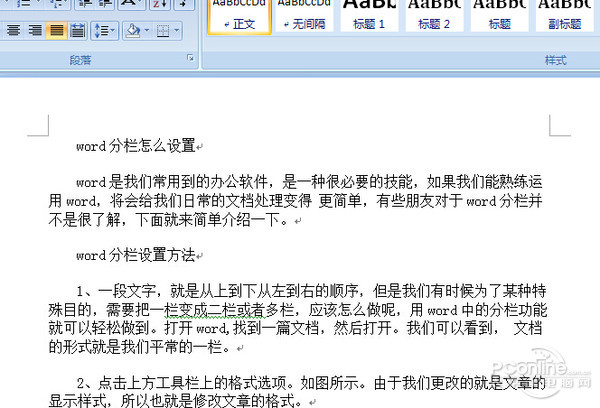Click the 段落 group label
This screenshot has width=600, height=408.
(x=81, y=60)
